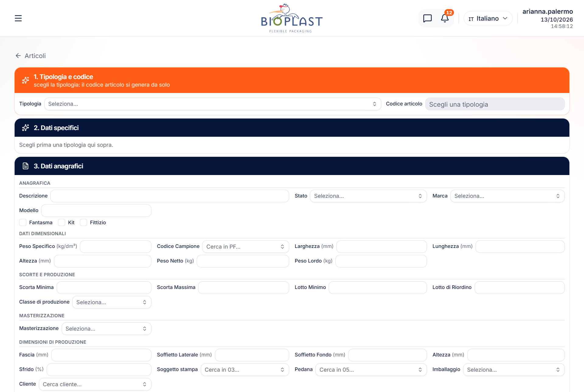The width and height of the screenshot is (584, 392).
Task: Focus the Lotto Minimo input field
Action: [378, 288]
